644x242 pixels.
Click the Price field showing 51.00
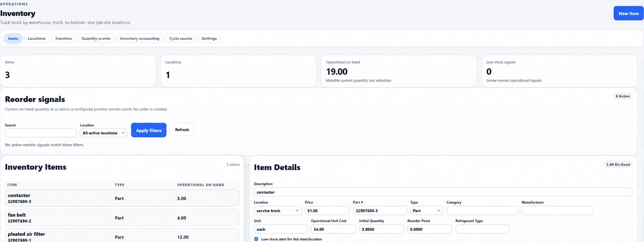point(327,211)
